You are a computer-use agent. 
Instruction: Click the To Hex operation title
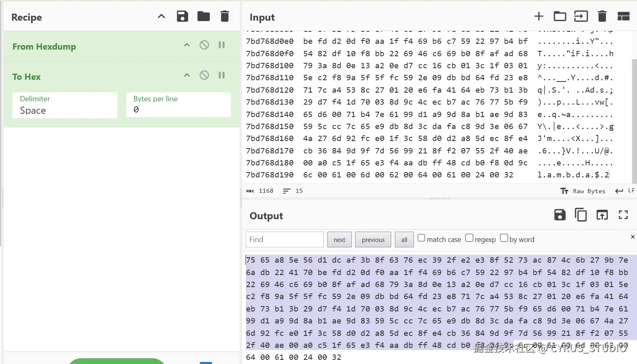click(x=26, y=77)
